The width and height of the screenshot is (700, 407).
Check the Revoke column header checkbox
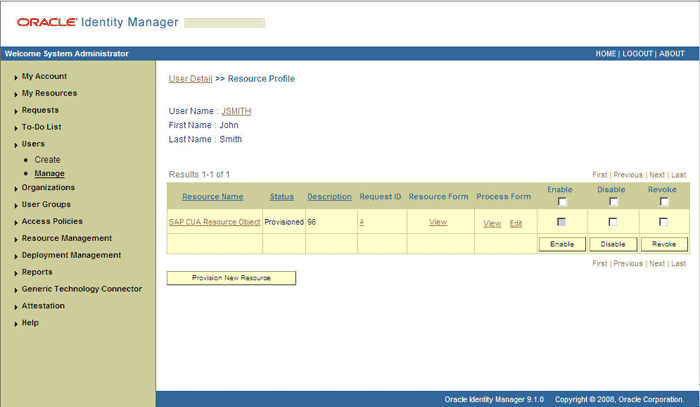pyautogui.click(x=664, y=202)
